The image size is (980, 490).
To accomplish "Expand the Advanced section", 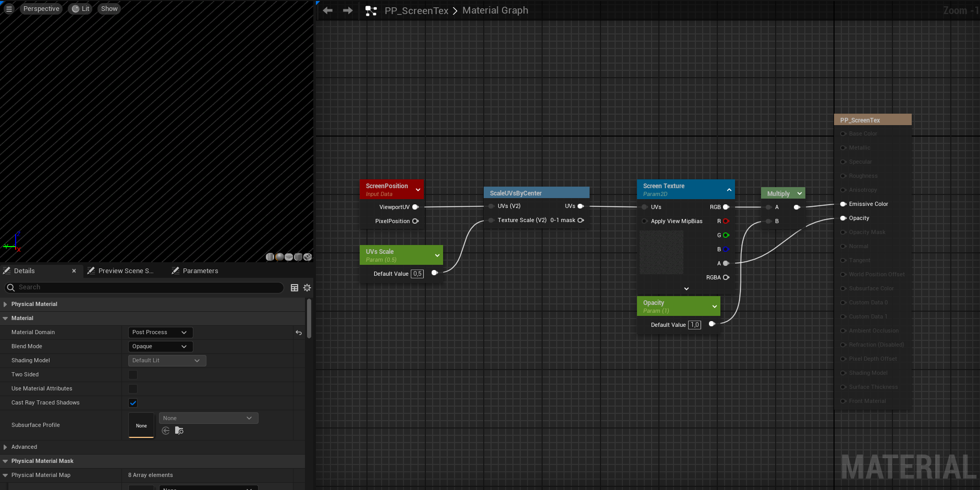I will (5, 447).
